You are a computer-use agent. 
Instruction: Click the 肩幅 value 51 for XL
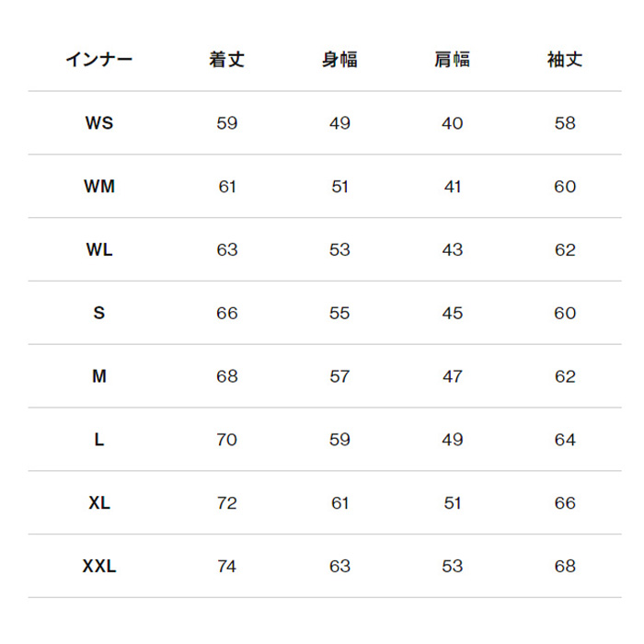(x=452, y=503)
